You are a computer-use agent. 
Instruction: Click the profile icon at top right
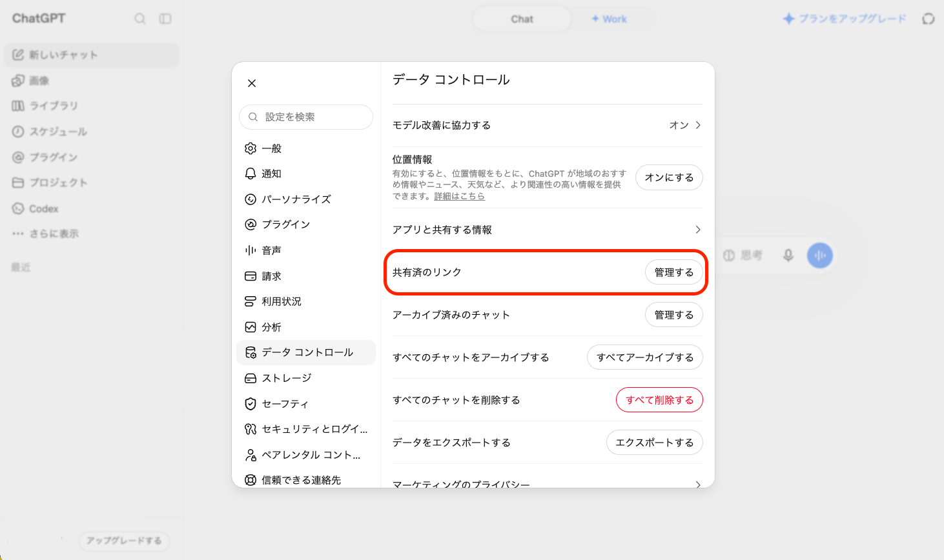929,19
